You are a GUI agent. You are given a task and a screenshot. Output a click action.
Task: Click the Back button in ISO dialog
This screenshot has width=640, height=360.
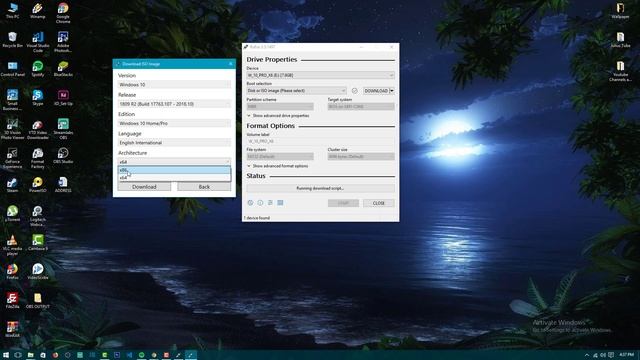tap(204, 187)
